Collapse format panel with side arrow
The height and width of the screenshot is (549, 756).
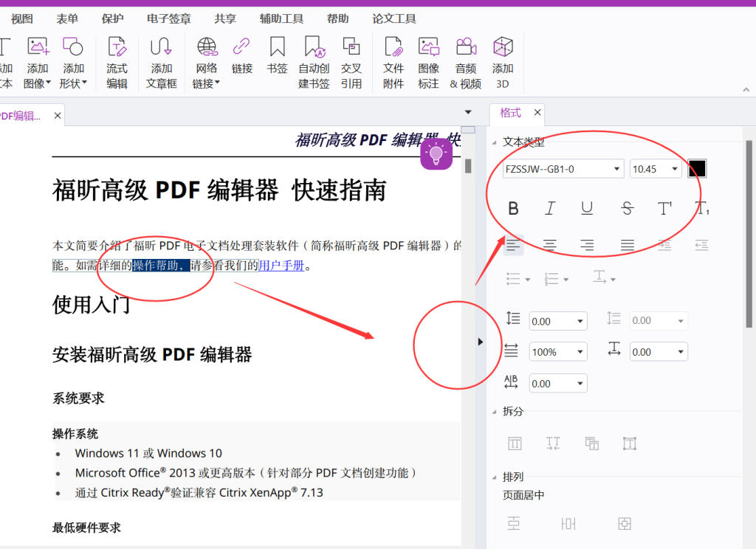coord(480,342)
